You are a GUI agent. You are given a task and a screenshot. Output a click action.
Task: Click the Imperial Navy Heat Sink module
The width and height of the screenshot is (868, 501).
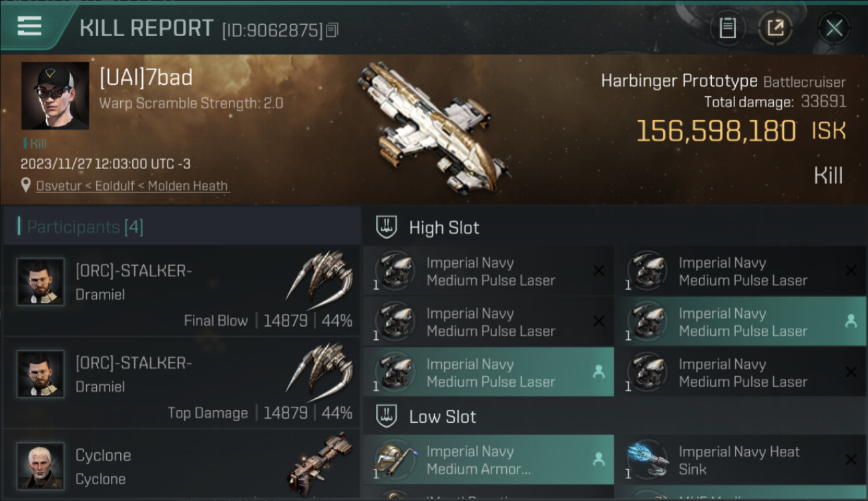click(x=740, y=460)
